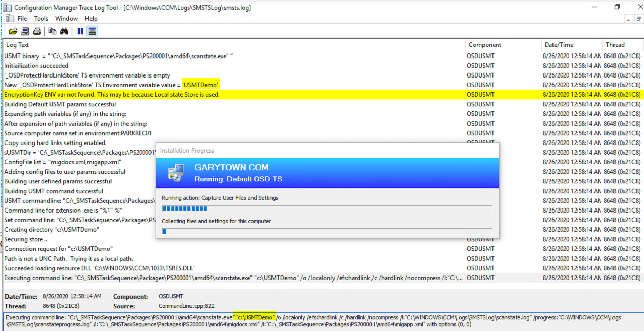This screenshot has width=644, height=331.
Task: Open the File menu
Action: click(22, 19)
